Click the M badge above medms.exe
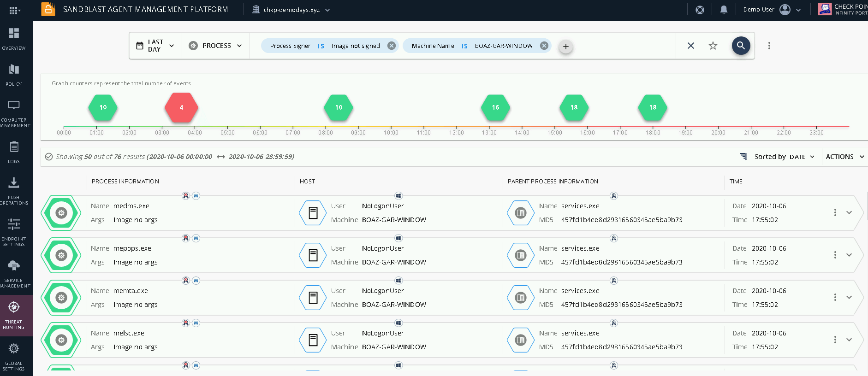Screen dimensions: 868x376 point(196,196)
